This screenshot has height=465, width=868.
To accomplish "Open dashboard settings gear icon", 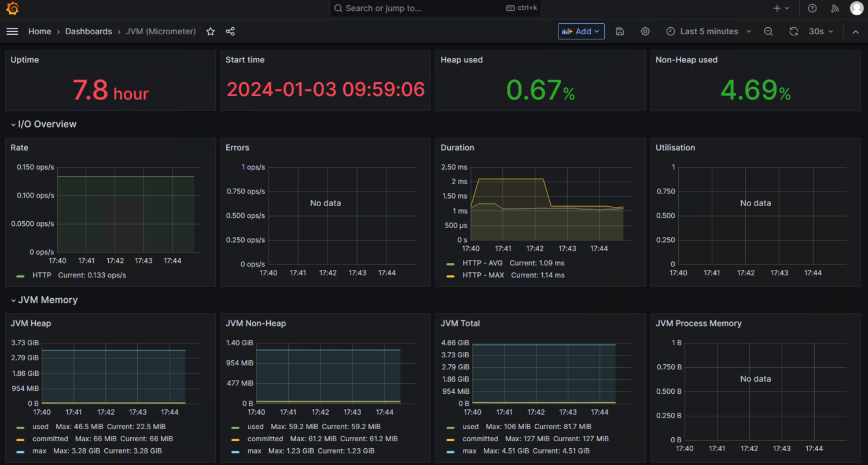I will tap(645, 31).
